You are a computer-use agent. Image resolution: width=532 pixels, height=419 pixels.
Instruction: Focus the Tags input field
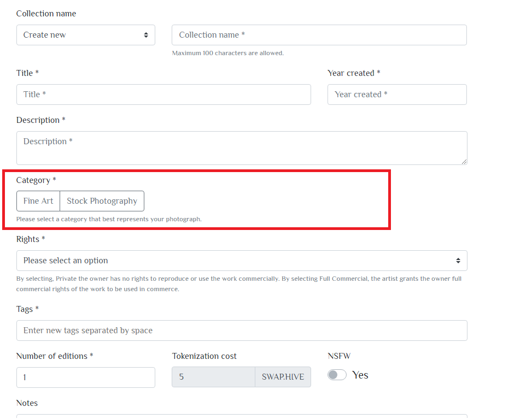coord(242,331)
